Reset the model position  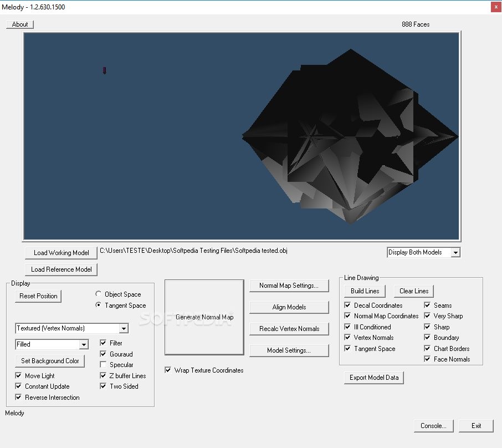pyautogui.click(x=38, y=296)
